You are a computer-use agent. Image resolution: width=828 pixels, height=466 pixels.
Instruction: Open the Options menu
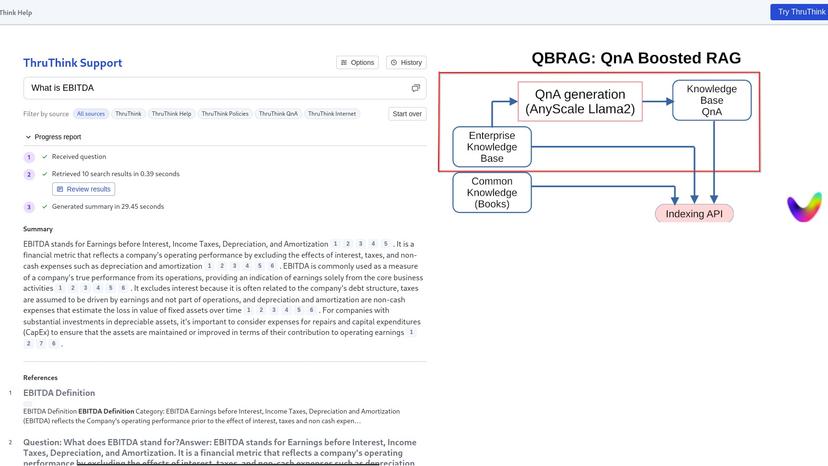[x=357, y=62]
